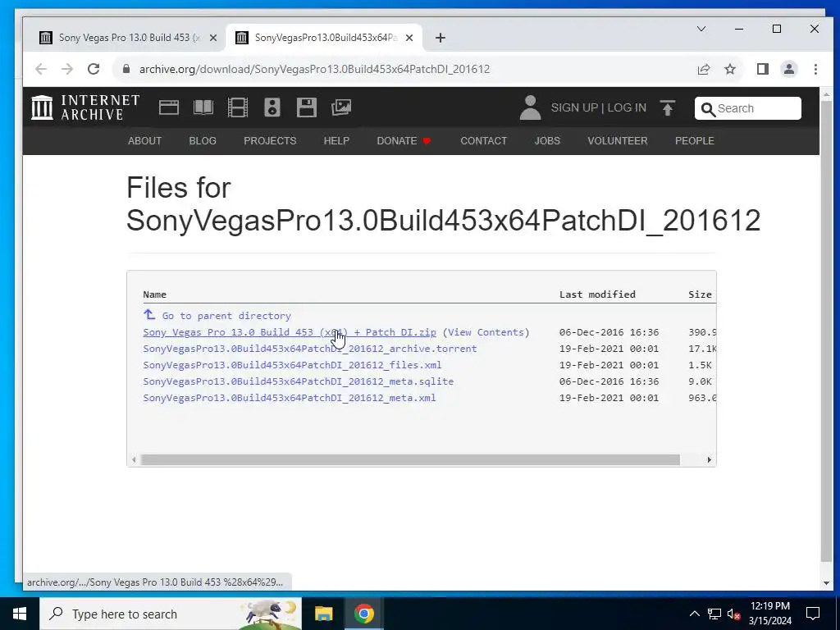Download Sony Vegas Pro 13.0 zip file
The height and width of the screenshot is (630, 840).
290,332
